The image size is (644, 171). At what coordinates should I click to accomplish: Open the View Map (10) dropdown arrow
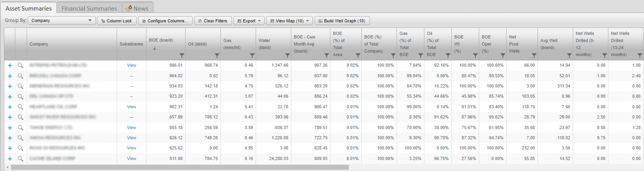[308, 21]
